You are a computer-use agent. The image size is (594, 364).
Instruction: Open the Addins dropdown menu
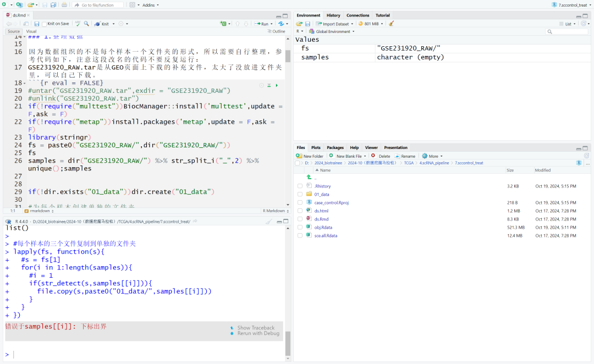[x=150, y=5]
